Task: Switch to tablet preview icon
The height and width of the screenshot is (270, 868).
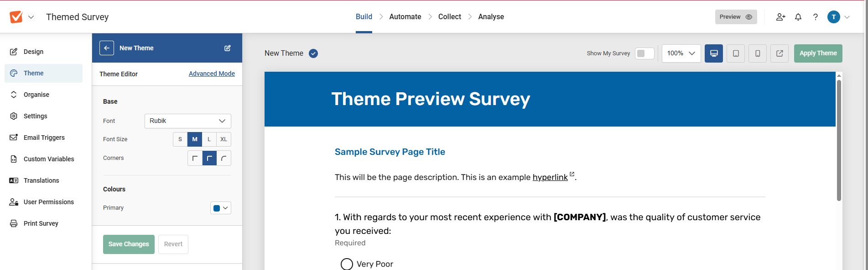Action: pos(736,53)
